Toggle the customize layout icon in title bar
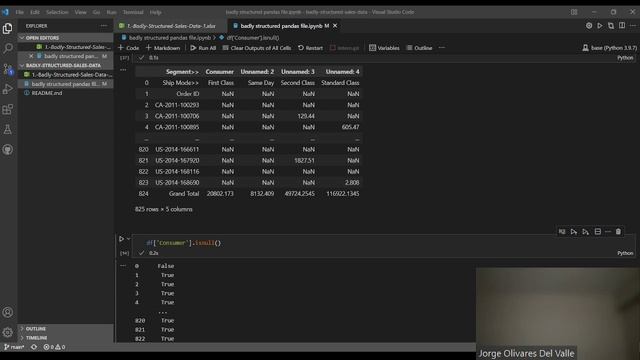The height and width of the screenshot is (360, 640). [574, 12]
